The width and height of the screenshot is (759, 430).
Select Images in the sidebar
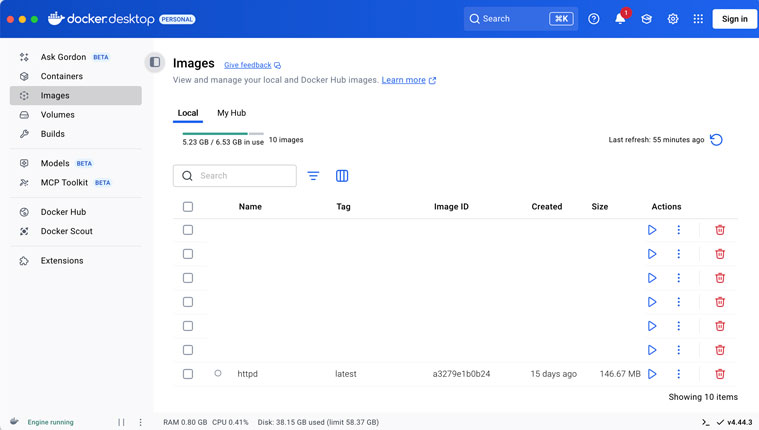(x=76, y=95)
